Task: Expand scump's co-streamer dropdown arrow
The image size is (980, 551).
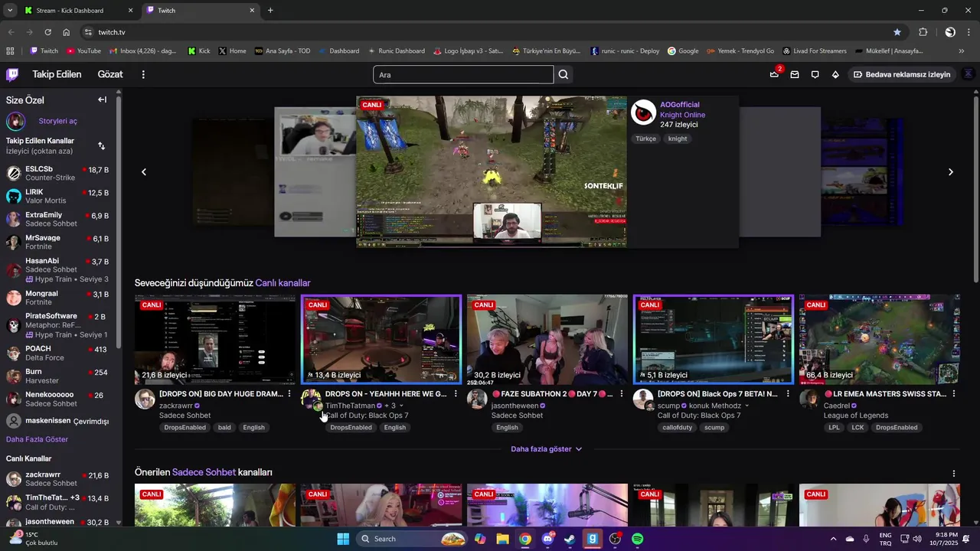Action: [x=746, y=406]
